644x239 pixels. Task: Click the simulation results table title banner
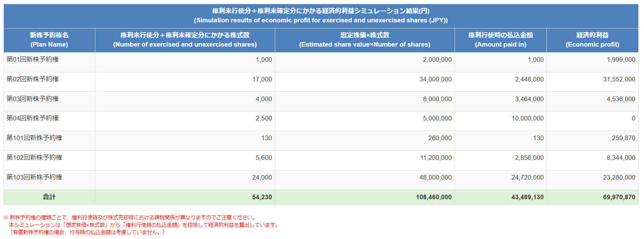[x=321, y=16]
